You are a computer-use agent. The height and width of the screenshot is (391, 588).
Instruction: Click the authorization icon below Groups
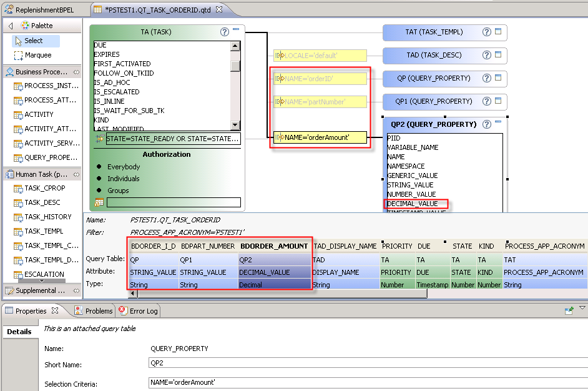point(99,202)
